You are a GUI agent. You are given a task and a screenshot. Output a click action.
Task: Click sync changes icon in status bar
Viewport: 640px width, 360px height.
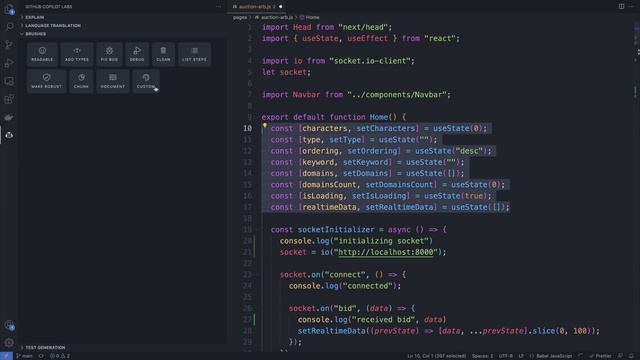(41, 356)
